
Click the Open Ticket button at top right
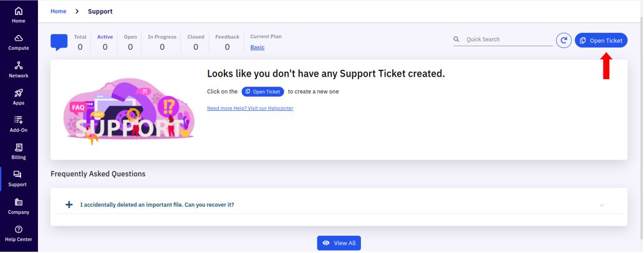(x=601, y=41)
